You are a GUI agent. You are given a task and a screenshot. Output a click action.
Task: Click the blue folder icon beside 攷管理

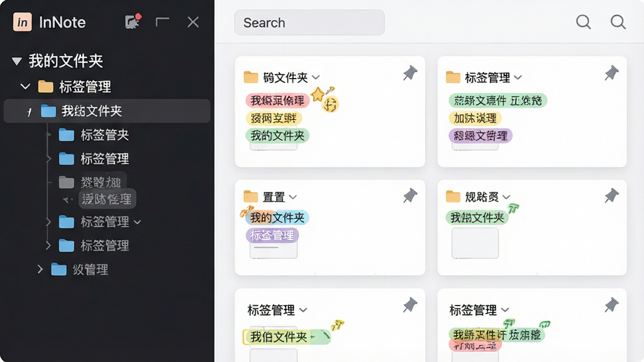[58, 269]
